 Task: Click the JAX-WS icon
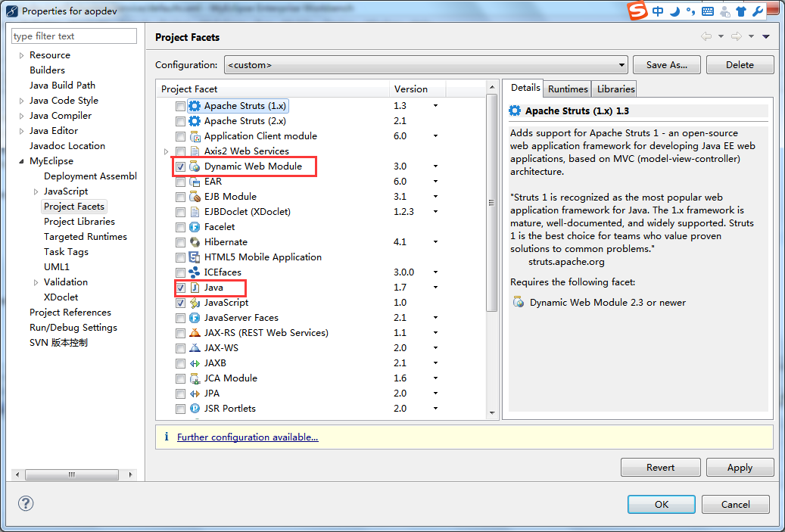pyautogui.click(x=195, y=348)
